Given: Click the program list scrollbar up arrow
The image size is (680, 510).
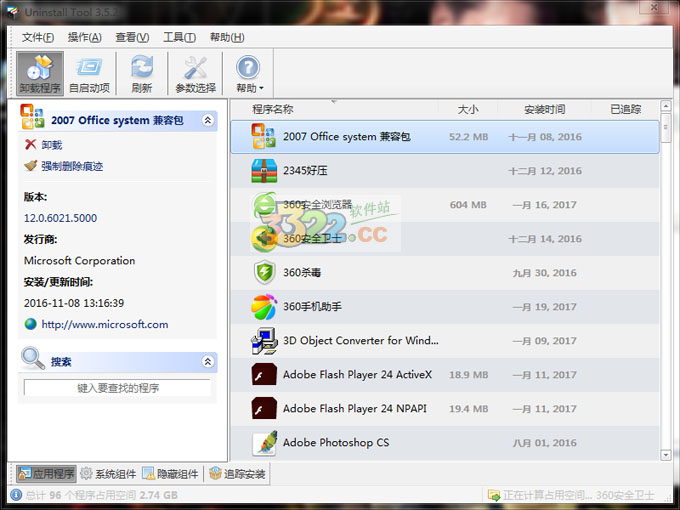Looking at the screenshot, I should (666, 105).
